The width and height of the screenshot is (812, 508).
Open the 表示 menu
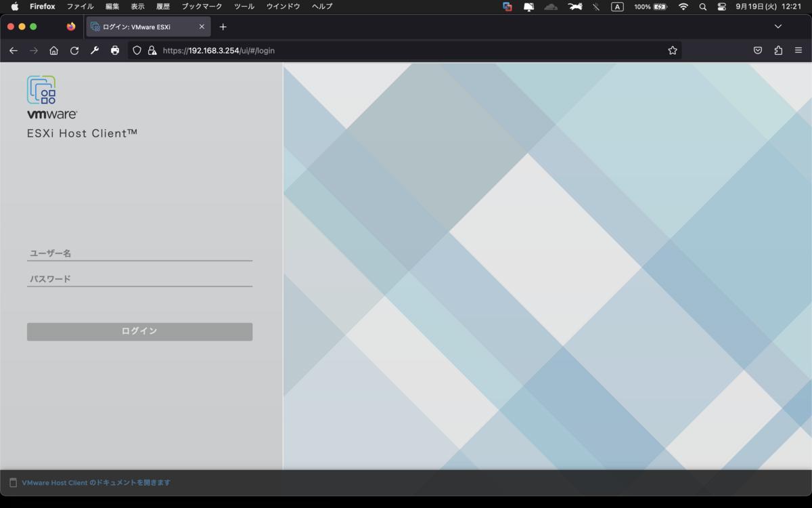click(137, 7)
